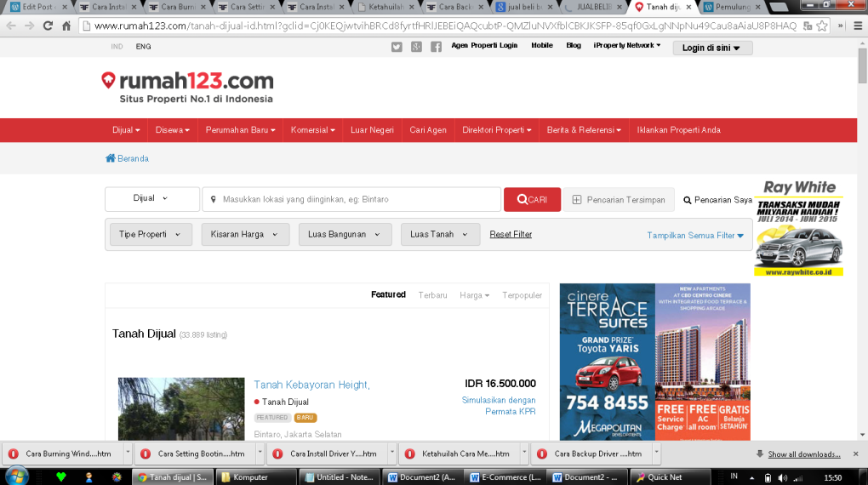Viewport: 868px width, 485px height.
Task: Click the Agen Properti Login link
Action: pos(484,45)
